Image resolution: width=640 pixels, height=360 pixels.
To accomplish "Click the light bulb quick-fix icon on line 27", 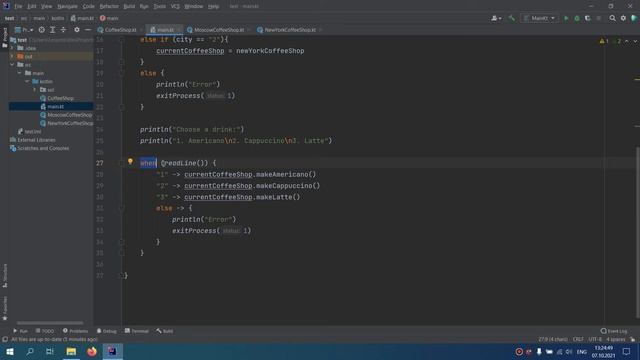I will (130, 162).
